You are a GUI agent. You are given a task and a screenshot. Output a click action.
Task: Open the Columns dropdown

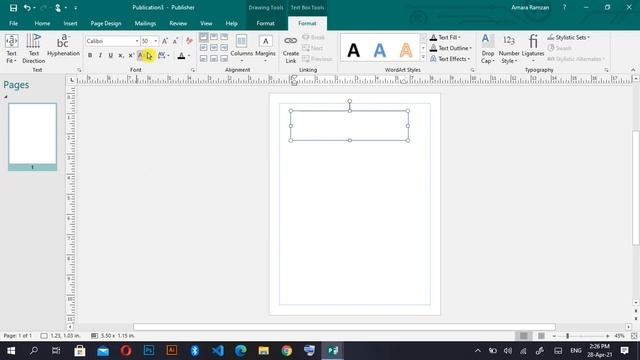(x=242, y=49)
